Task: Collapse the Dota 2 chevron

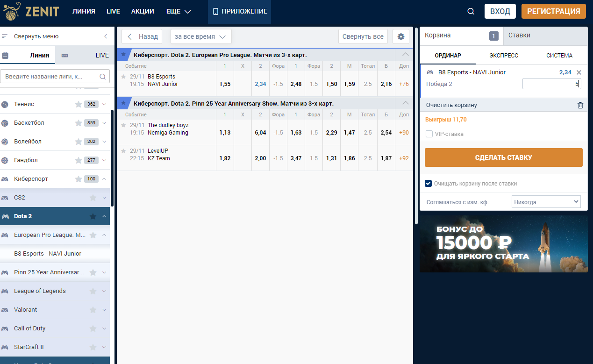Action: coord(104,216)
